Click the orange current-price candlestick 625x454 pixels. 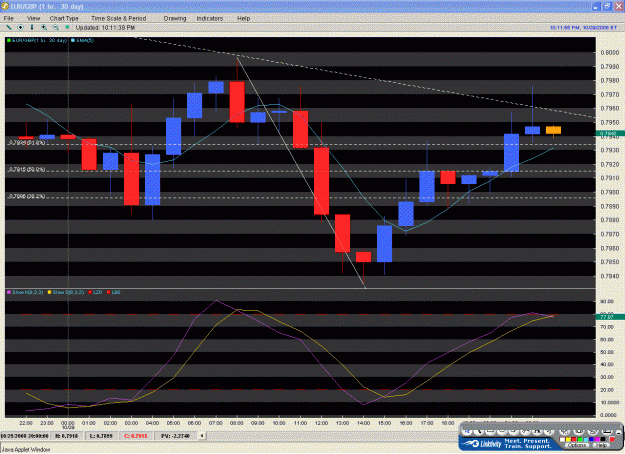[x=553, y=130]
